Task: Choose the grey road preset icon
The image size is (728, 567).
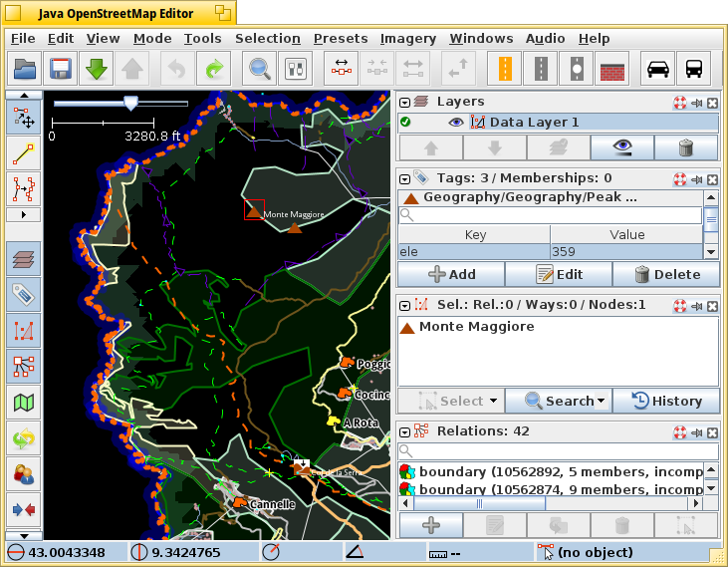Action: pos(541,69)
